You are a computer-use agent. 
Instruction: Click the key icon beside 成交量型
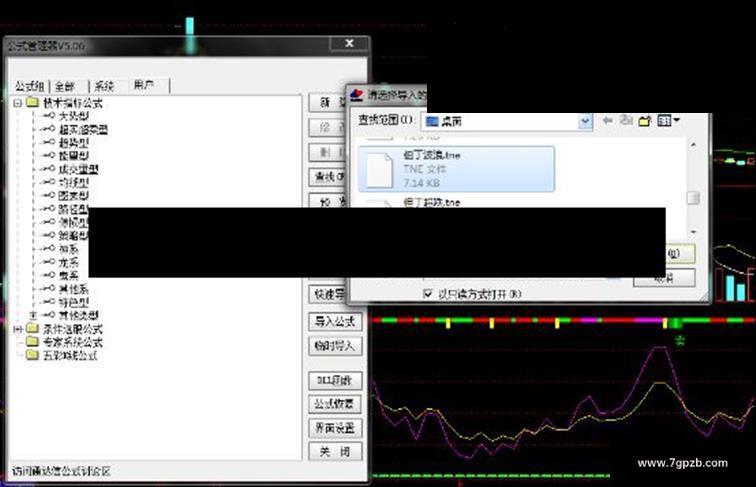coord(48,169)
